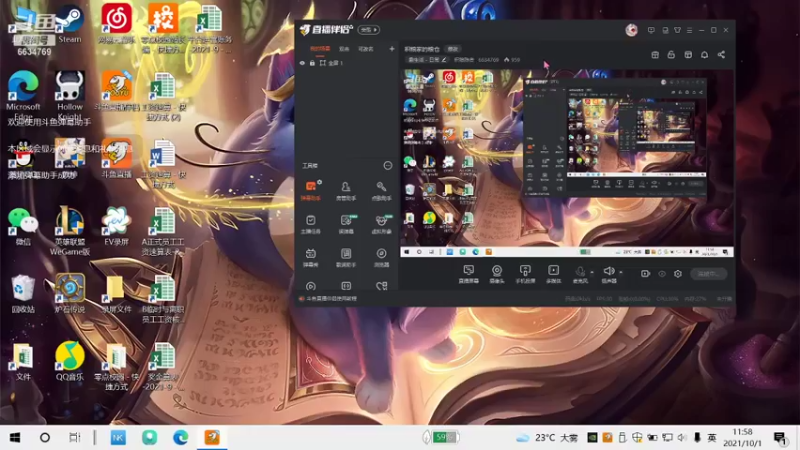The width and height of the screenshot is (800, 450).
Task: Mute the 扬声器 speaker
Action: 609,273
